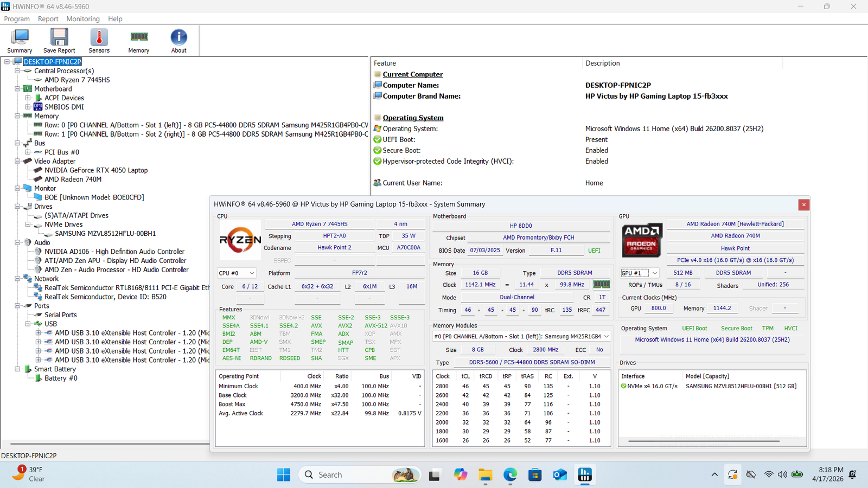This screenshot has height=488, width=868.
Task: Select AMD Ryzen 7 7445HS tree item
Action: [x=77, y=80]
